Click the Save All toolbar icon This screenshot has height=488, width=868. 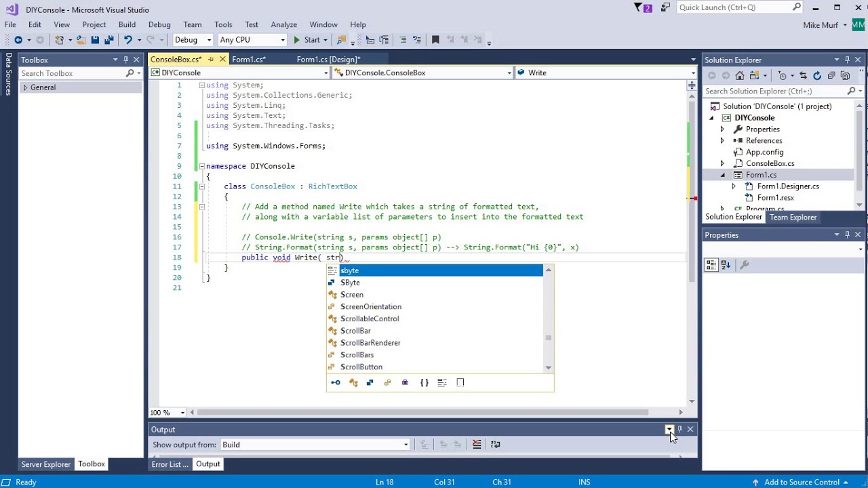(108, 40)
